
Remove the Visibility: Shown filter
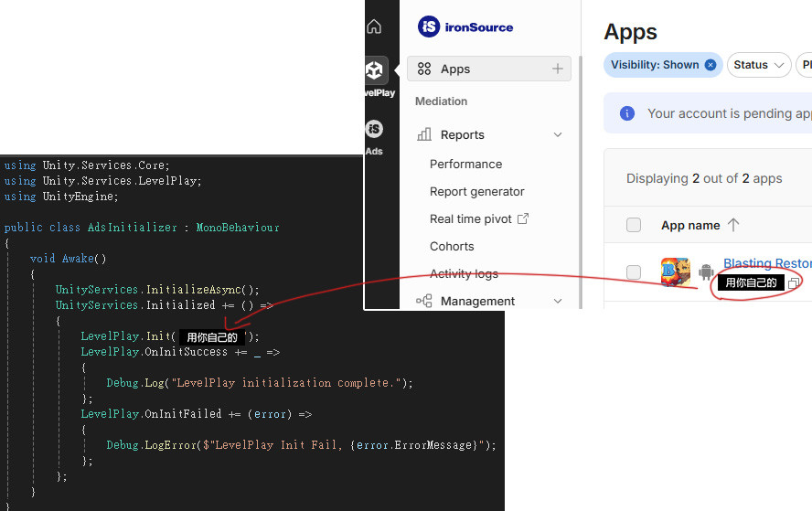tap(710, 65)
